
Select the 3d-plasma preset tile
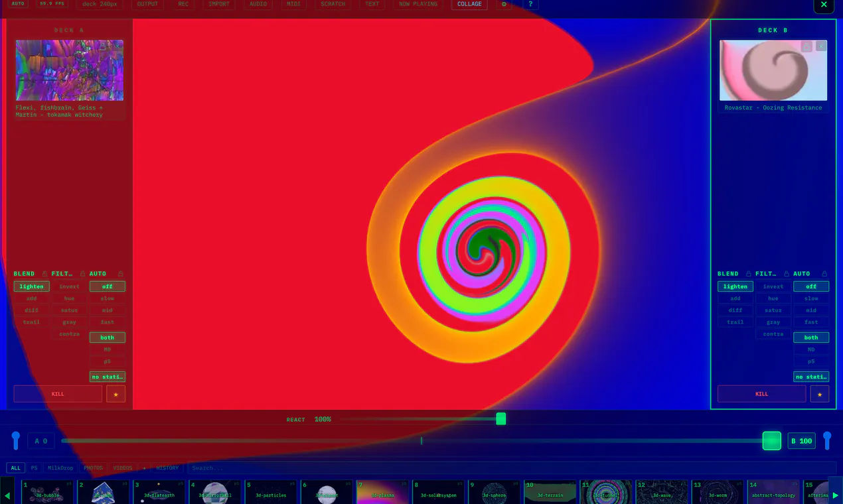[x=382, y=492]
